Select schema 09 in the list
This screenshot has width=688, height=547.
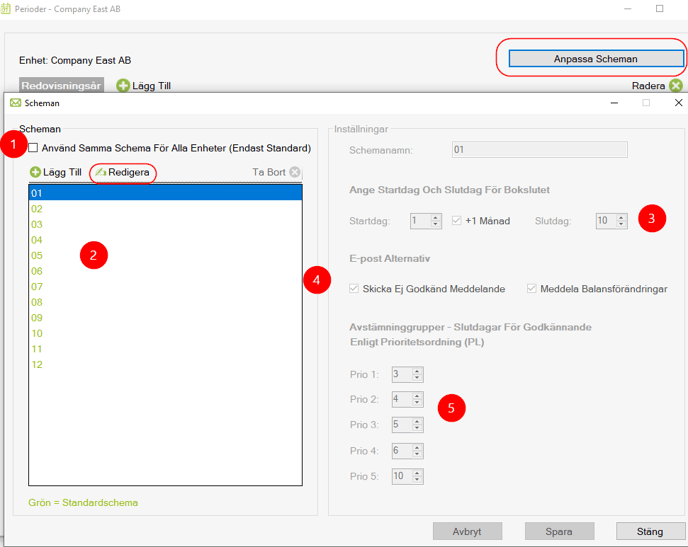(165, 318)
